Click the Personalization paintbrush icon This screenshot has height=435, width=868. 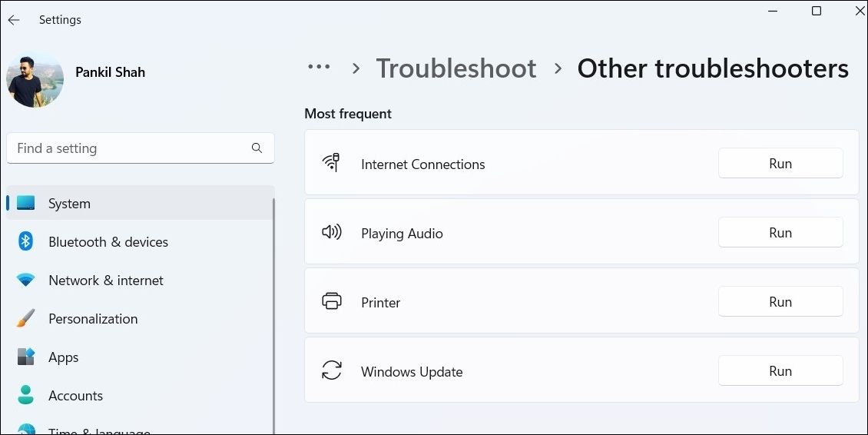pyautogui.click(x=26, y=319)
